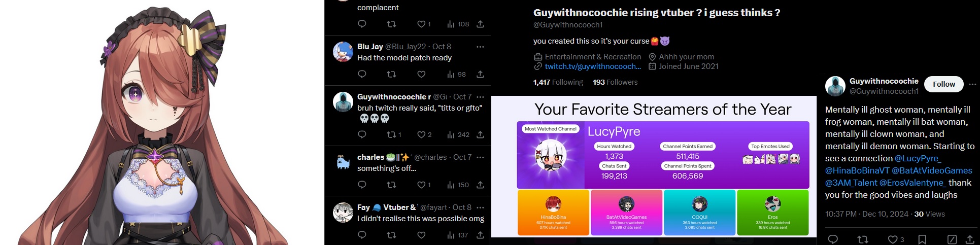Follow the Guywithnocoochie account
Viewport: 980px width, 245px height.
[x=943, y=84]
